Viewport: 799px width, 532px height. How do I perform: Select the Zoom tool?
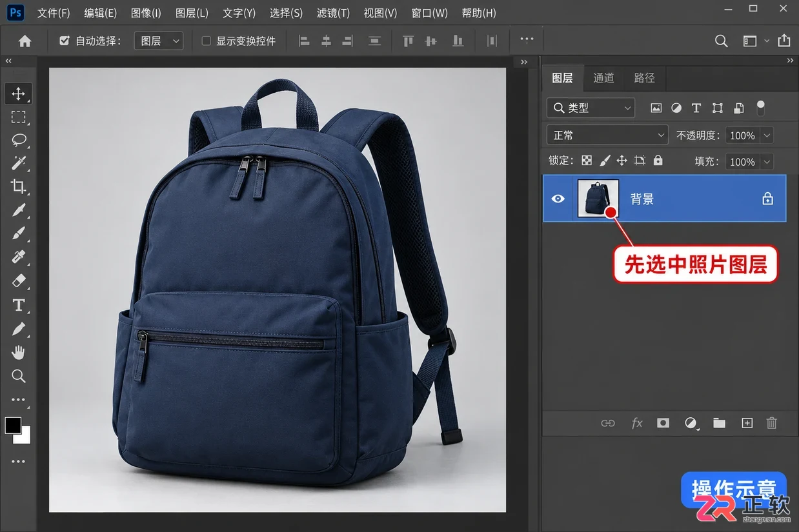point(18,376)
